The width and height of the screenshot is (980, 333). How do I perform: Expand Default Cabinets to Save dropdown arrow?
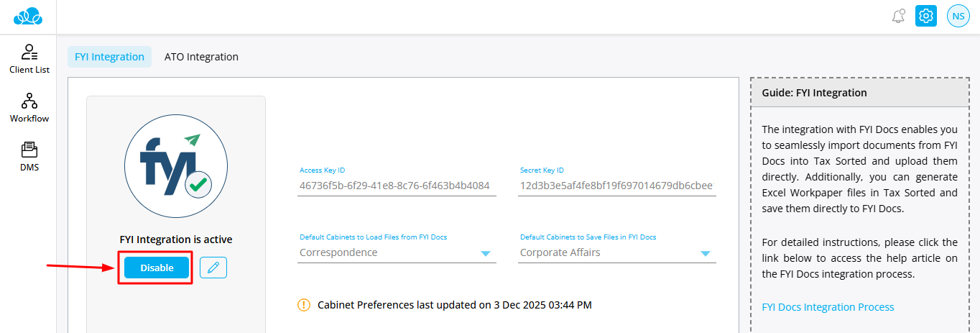[706, 253]
